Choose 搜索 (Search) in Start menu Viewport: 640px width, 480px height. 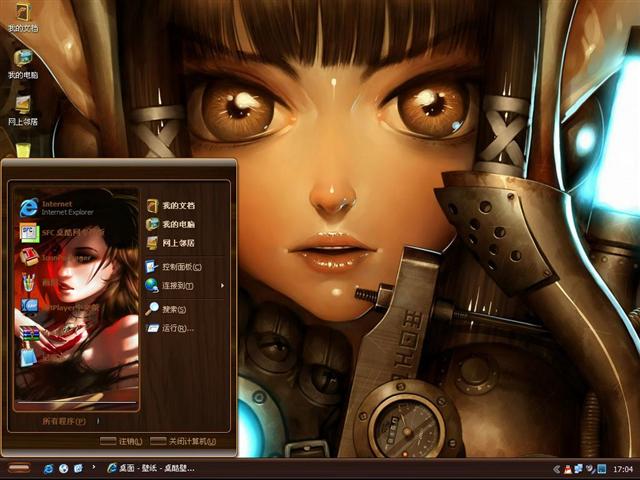(x=175, y=309)
